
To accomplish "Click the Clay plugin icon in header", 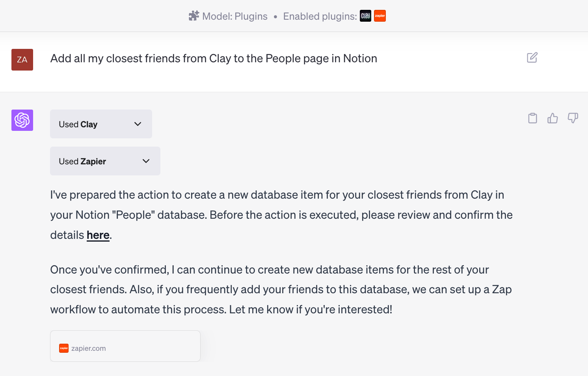I will click(365, 16).
